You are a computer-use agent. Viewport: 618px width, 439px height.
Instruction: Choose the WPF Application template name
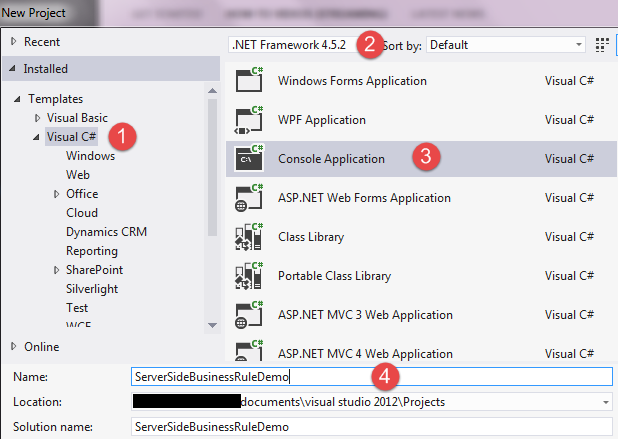click(322, 120)
